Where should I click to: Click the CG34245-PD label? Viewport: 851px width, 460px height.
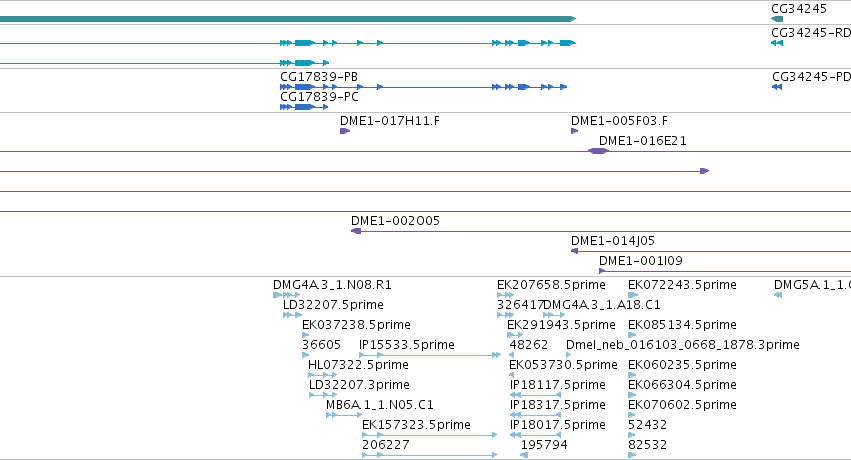[x=811, y=76]
